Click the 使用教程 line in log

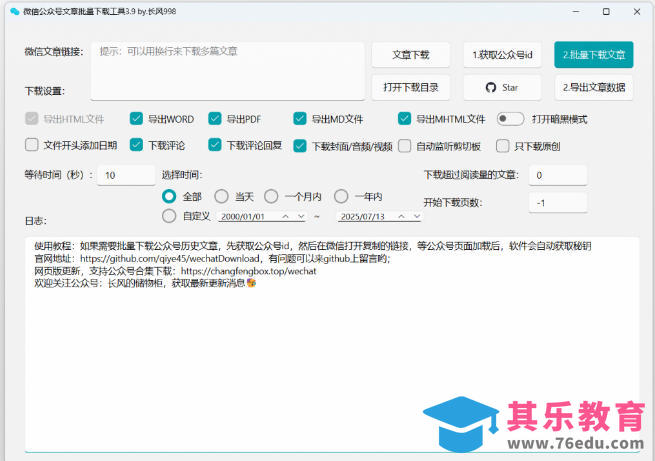click(312, 246)
